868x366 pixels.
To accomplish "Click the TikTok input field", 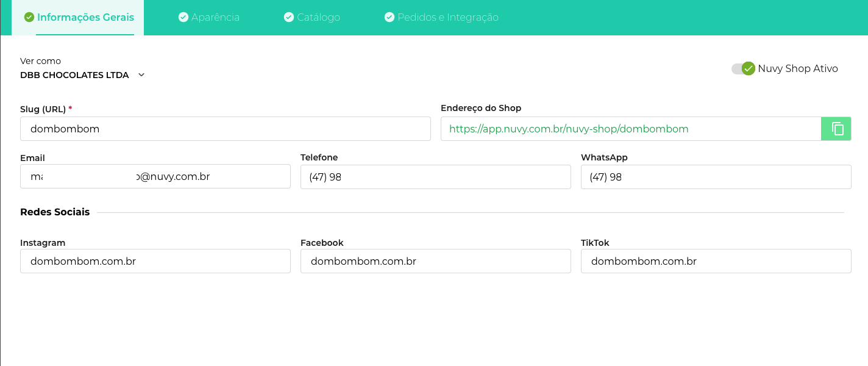I will click(x=716, y=261).
